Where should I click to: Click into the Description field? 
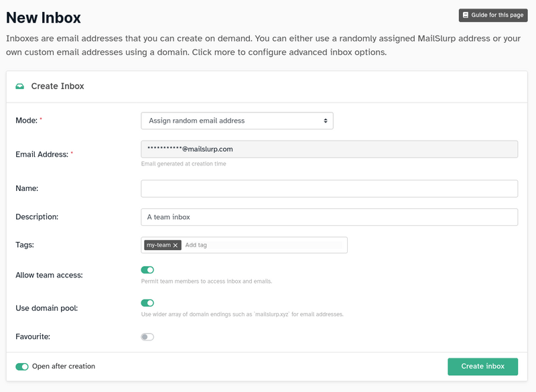coord(329,217)
